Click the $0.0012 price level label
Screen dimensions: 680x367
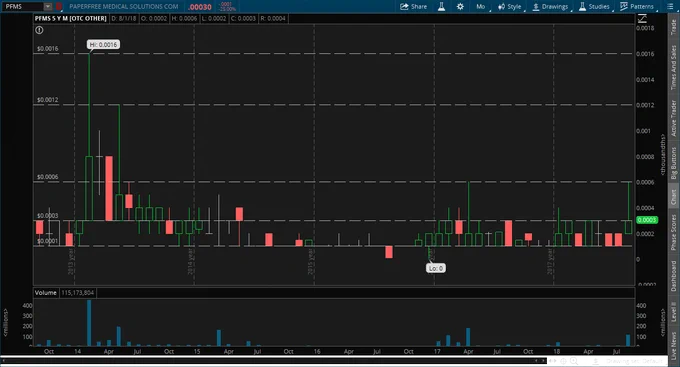coord(47,100)
